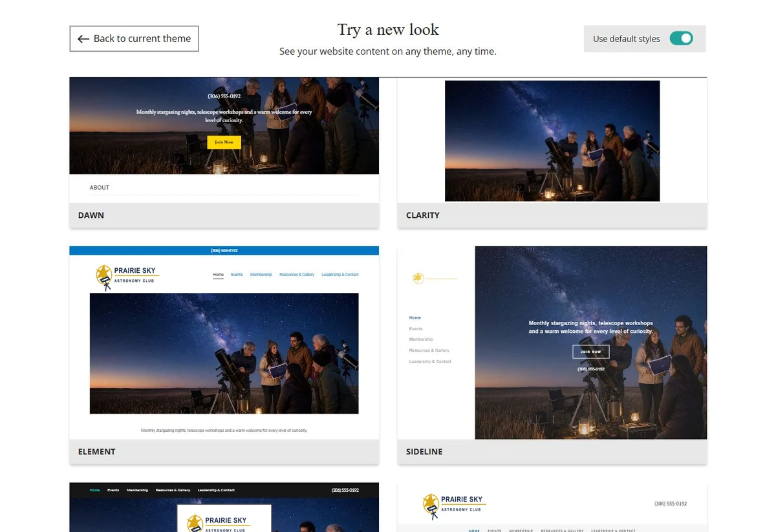Screen dimensions: 776x532
Task: Select the dark theme preview at bottom left
Action: tap(224, 507)
